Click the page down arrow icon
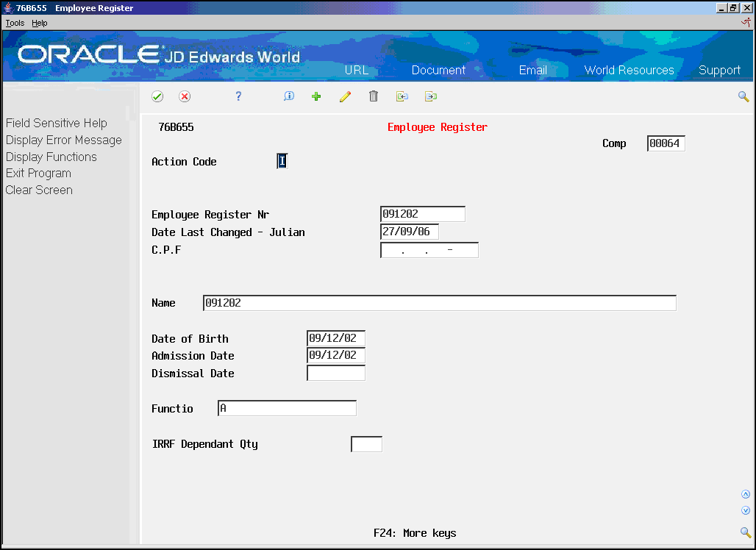The height and width of the screenshot is (550, 756). click(x=746, y=510)
